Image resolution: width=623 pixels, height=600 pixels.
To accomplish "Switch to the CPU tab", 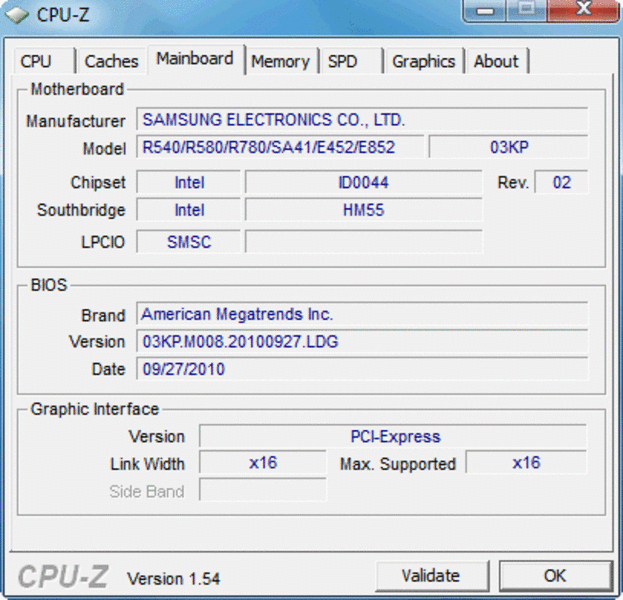I will (43, 61).
